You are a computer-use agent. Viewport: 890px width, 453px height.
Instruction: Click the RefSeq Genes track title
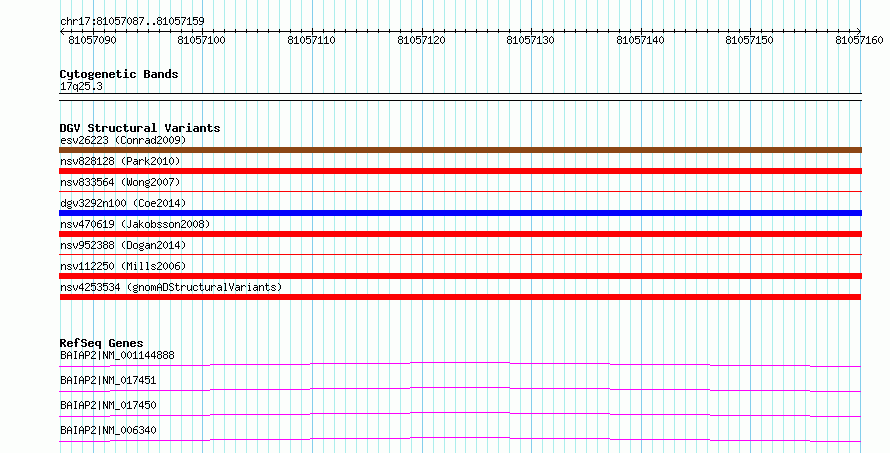pyautogui.click(x=101, y=343)
